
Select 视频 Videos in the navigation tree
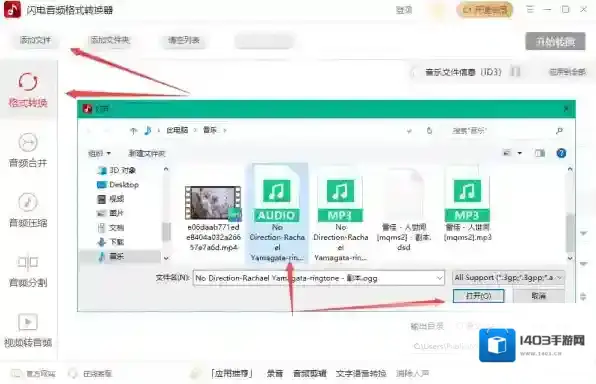[x=111, y=199]
